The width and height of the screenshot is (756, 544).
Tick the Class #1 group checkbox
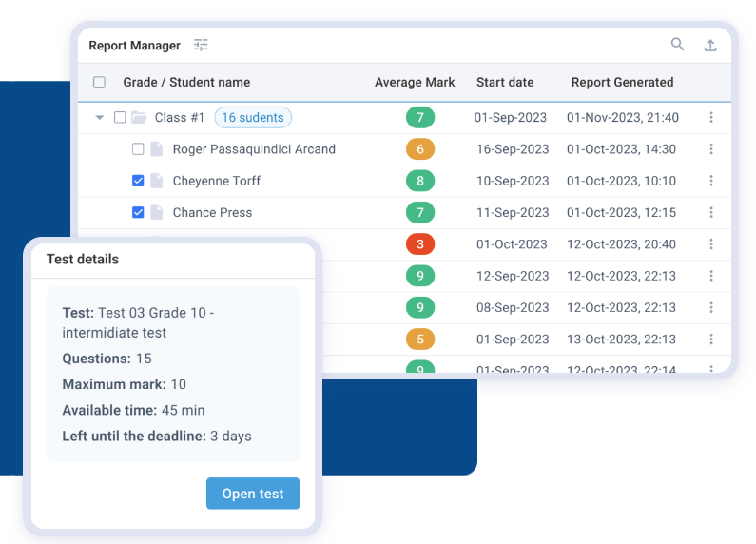pos(120,118)
